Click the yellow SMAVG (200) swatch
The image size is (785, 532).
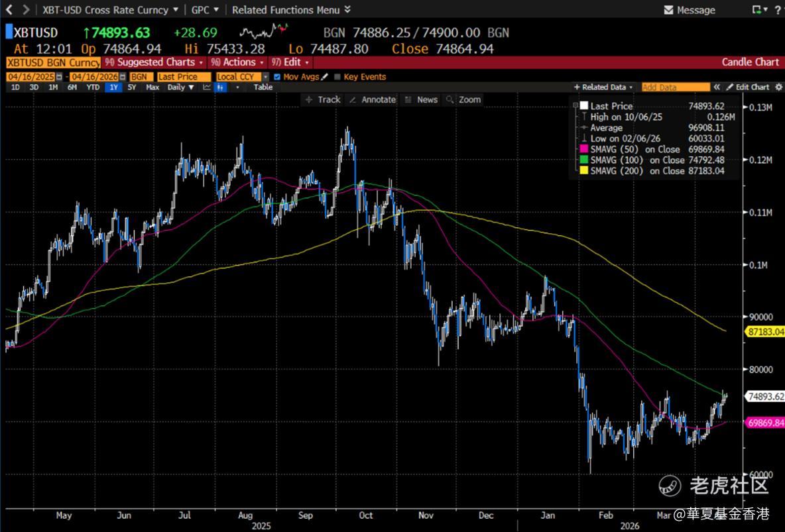(583, 171)
